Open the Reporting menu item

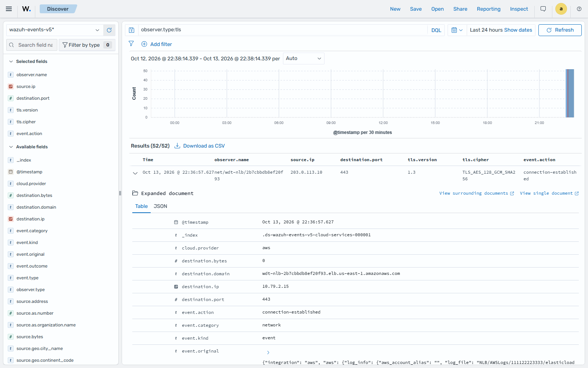pyautogui.click(x=488, y=9)
